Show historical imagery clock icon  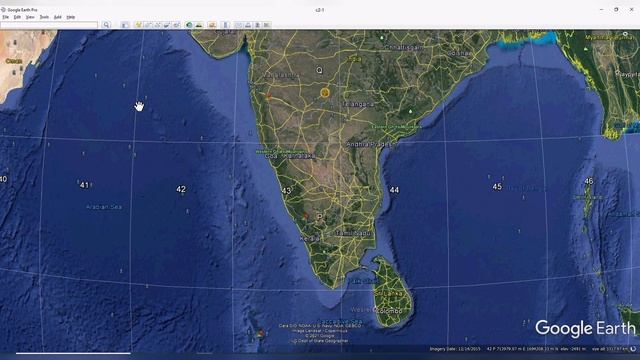click(x=189, y=25)
